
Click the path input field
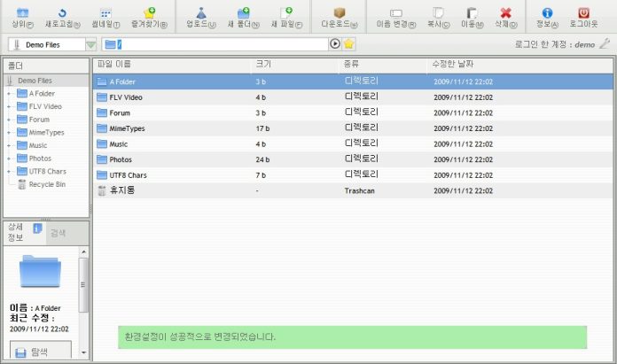[x=217, y=43]
